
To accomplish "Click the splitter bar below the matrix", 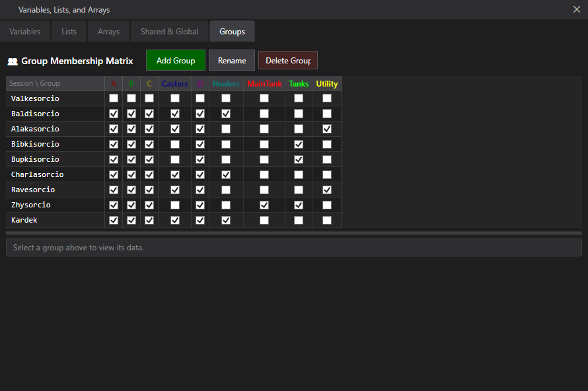I will pos(293,233).
